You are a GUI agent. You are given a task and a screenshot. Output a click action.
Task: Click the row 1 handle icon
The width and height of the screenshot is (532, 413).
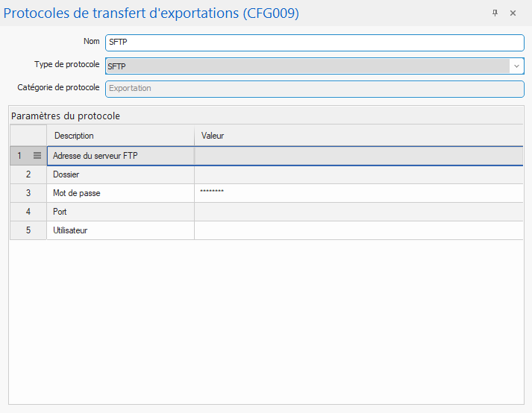37,156
